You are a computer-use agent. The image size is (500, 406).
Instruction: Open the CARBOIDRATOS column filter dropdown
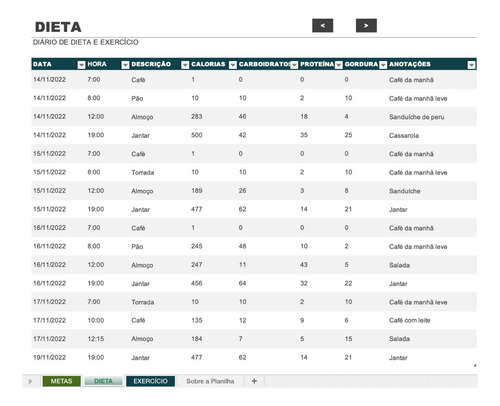pos(294,65)
